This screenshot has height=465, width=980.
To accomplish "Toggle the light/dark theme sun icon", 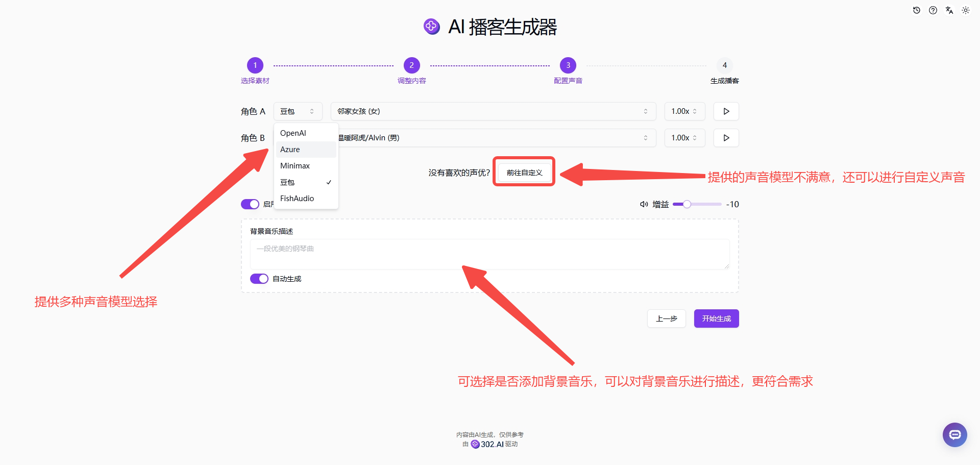I will pyautogui.click(x=966, y=10).
